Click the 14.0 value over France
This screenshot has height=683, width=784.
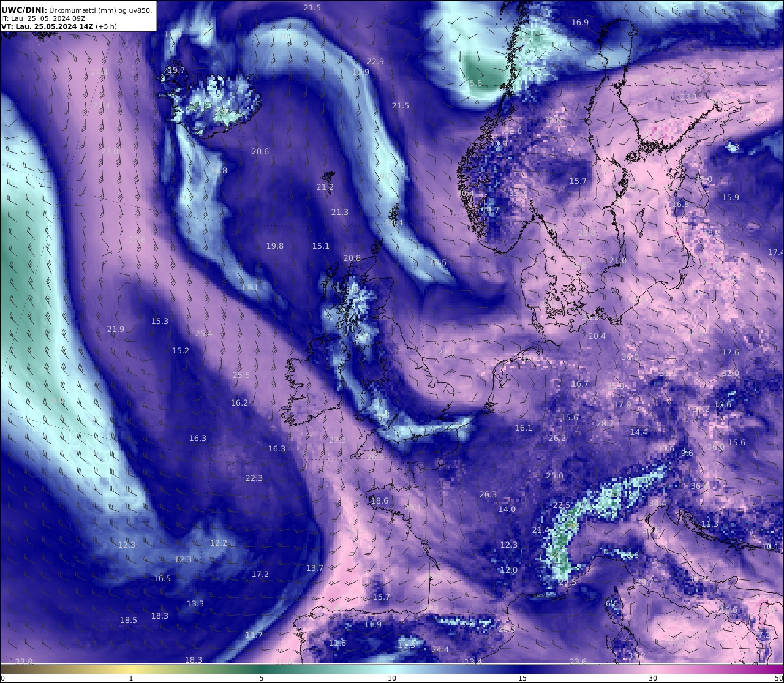(507, 509)
